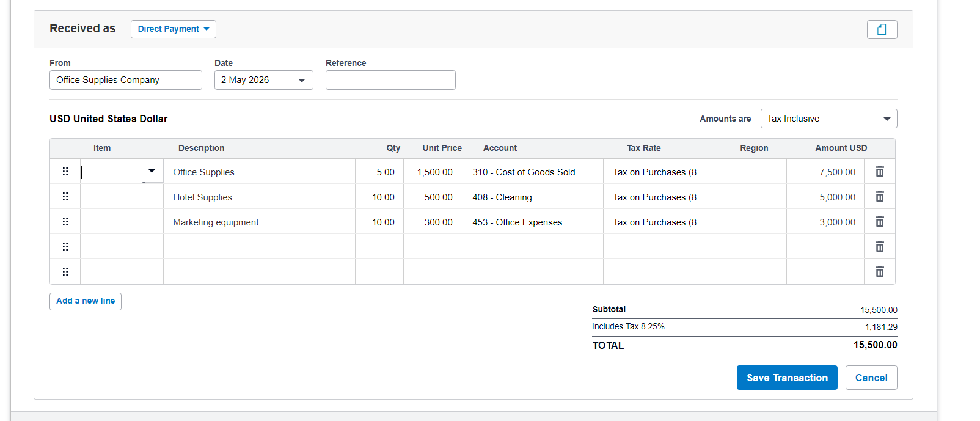
Task: Delete the Office Supplies line item
Action: tap(879, 172)
